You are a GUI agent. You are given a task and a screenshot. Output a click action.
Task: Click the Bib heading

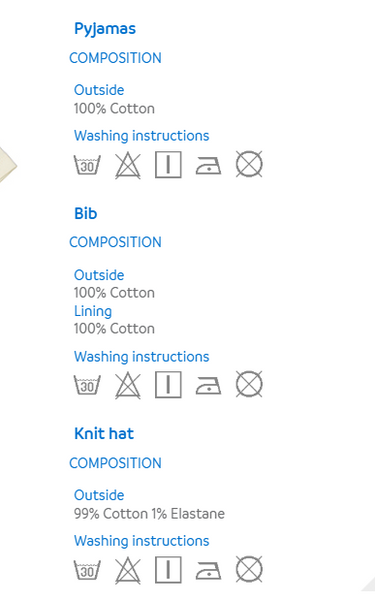click(86, 214)
